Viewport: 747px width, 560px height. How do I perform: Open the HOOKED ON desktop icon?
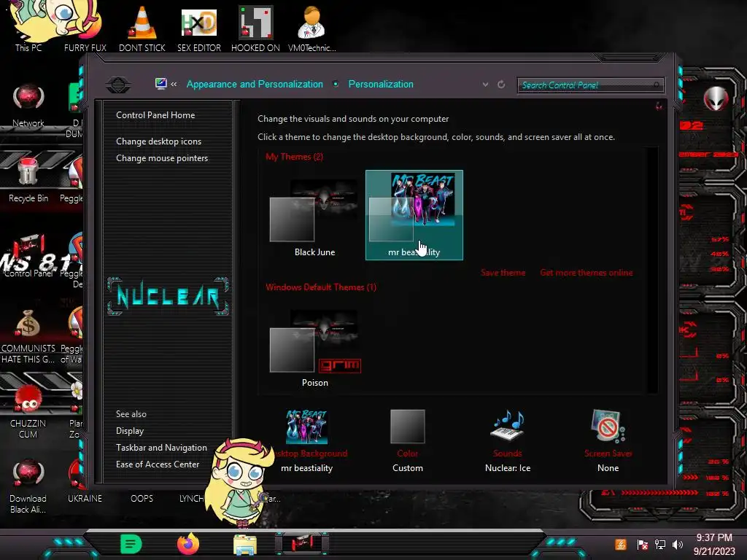pyautogui.click(x=255, y=28)
